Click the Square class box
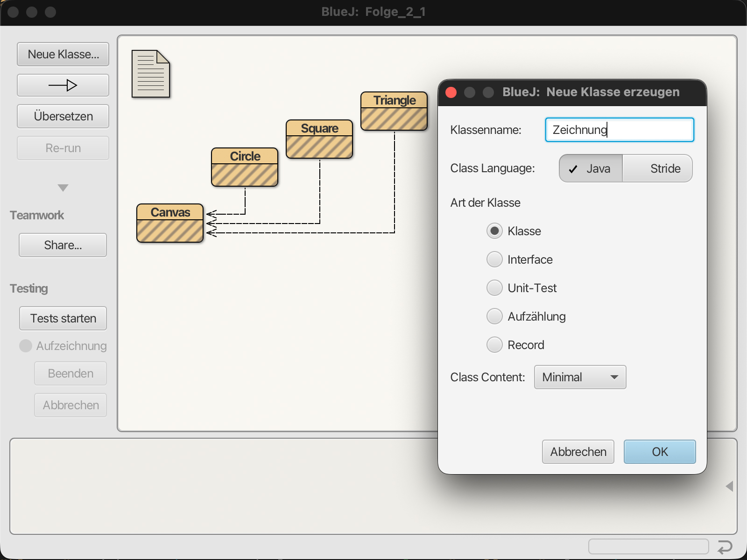The height and width of the screenshot is (560, 747). coord(319,139)
